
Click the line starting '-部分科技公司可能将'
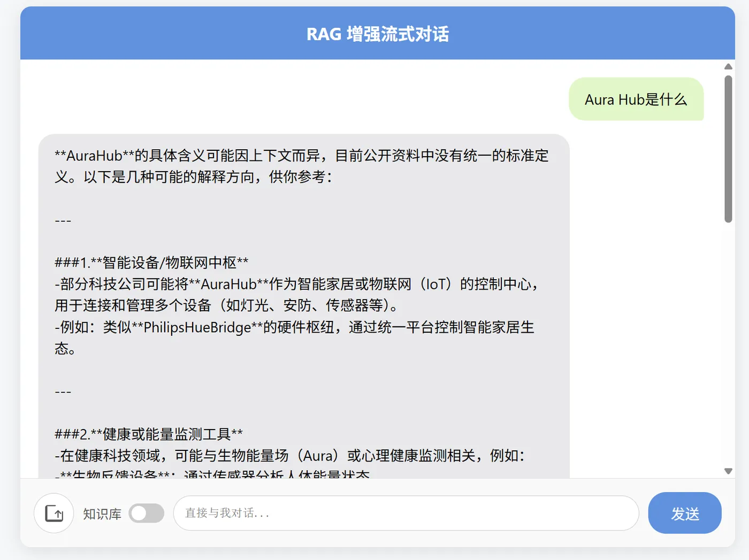[x=296, y=284]
